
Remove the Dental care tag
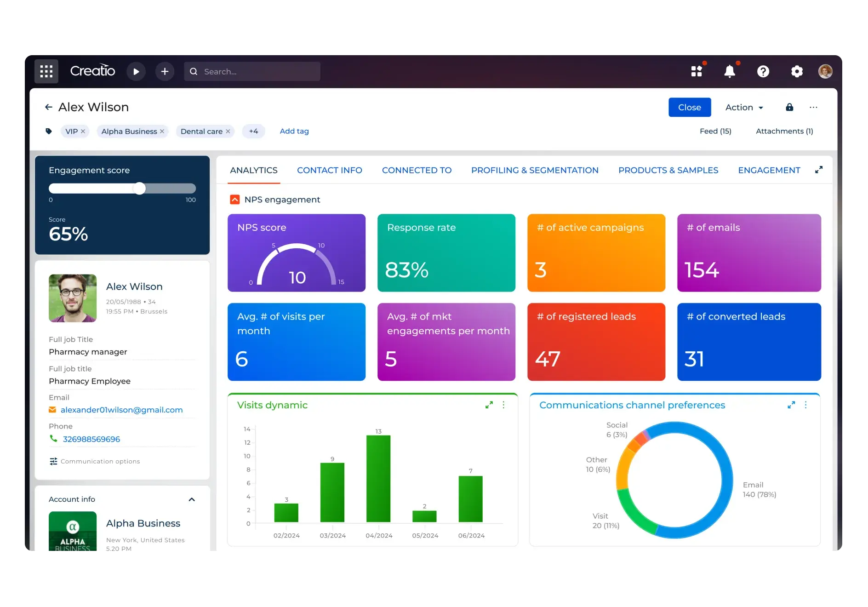228,132
